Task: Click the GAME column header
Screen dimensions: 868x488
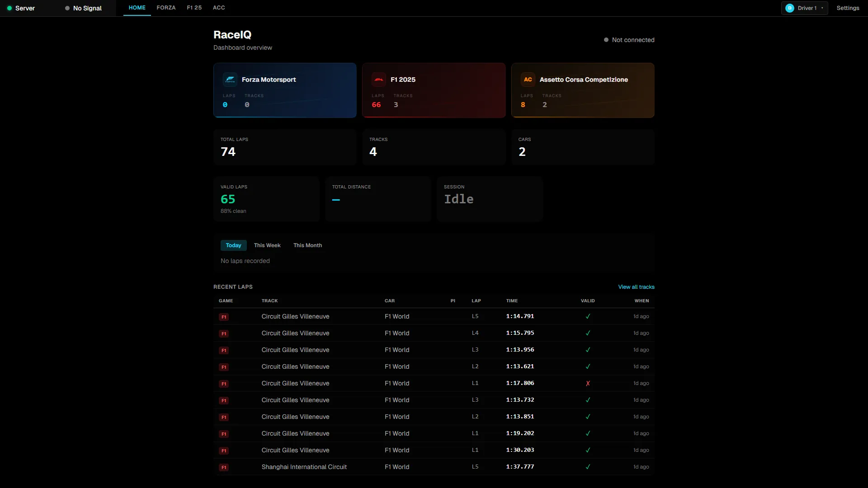Action: click(226, 301)
